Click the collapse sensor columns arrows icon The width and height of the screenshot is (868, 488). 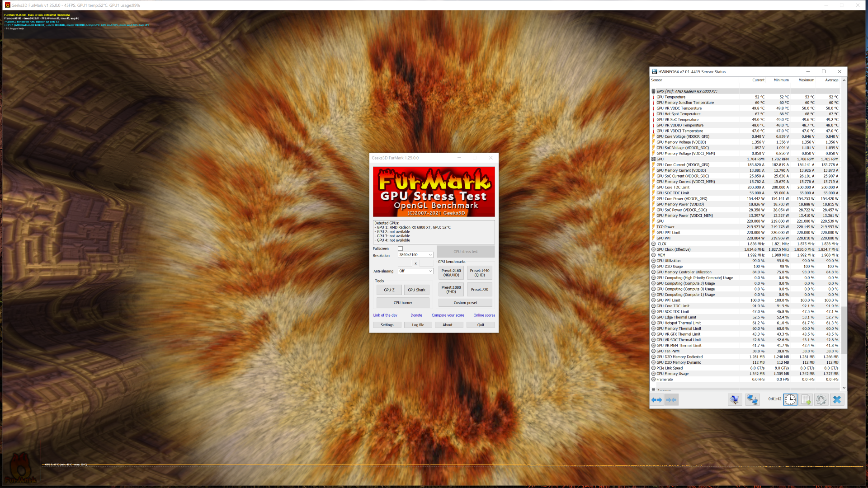[x=671, y=400]
